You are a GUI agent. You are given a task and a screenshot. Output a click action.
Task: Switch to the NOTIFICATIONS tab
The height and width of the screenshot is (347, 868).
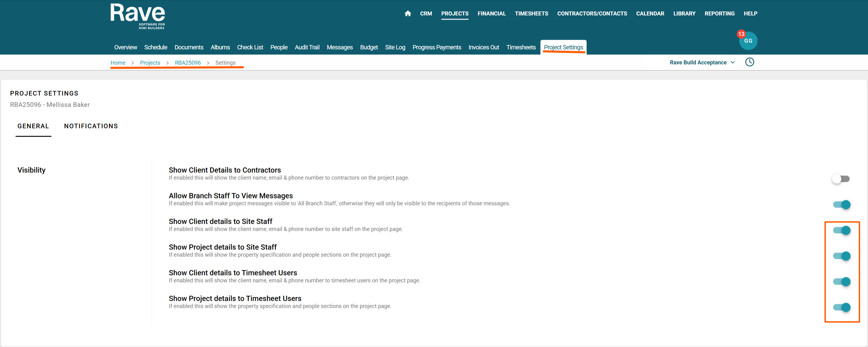(91, 126)
